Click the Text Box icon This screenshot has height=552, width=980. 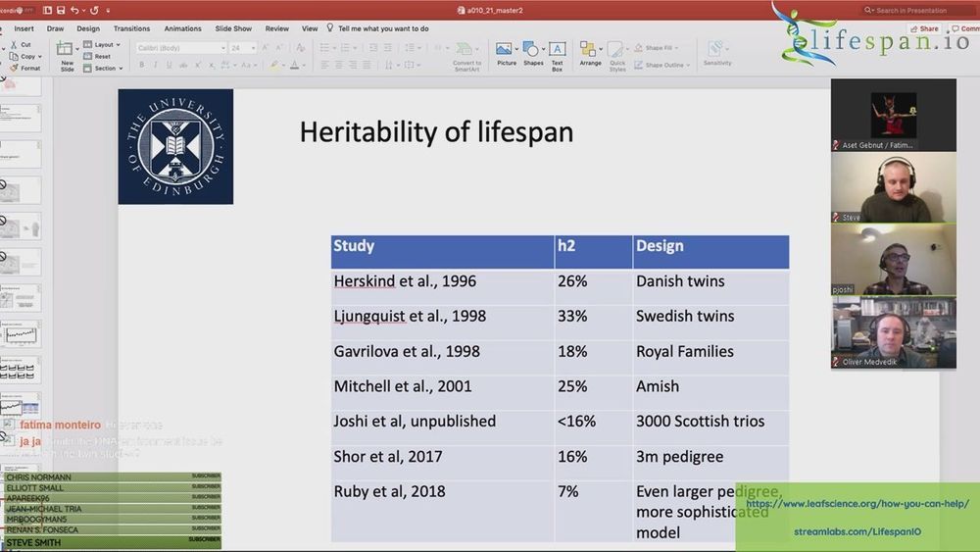click(557, 53)
